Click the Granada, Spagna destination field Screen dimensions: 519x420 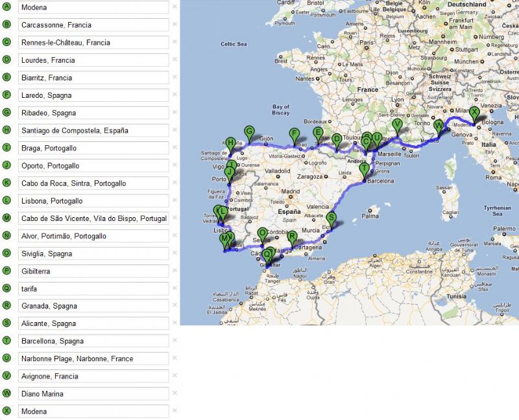(93, 306)
